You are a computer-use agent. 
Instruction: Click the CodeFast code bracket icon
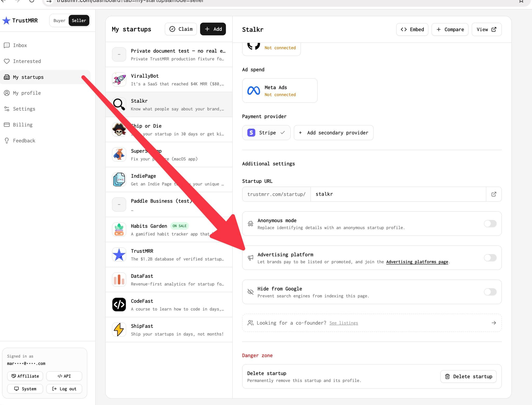(x=119, y=304)
